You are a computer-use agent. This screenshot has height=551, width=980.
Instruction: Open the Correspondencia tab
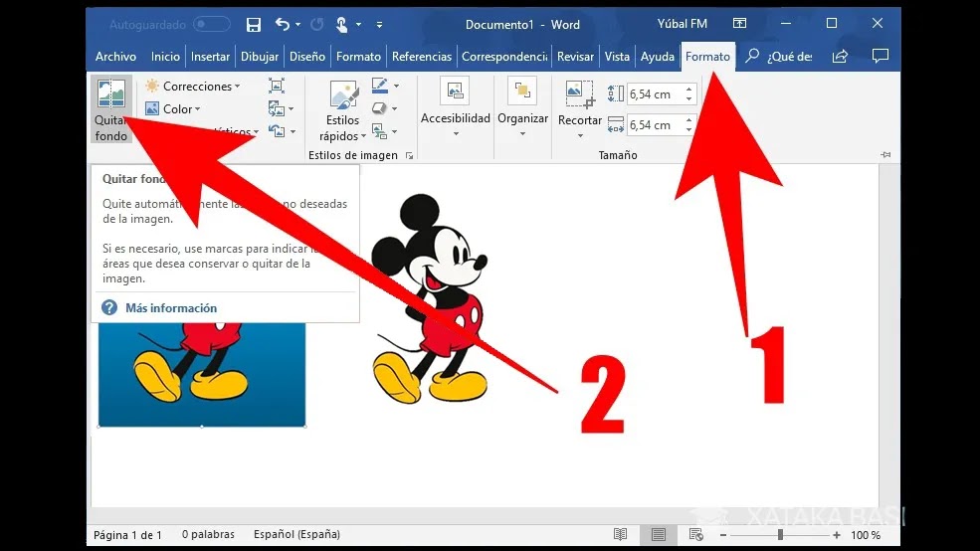[x=503, y=57]
